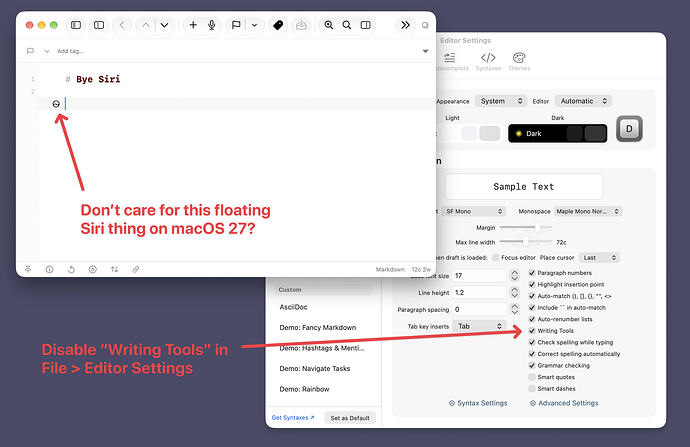Open the SF Mono font dropdown

473,211
